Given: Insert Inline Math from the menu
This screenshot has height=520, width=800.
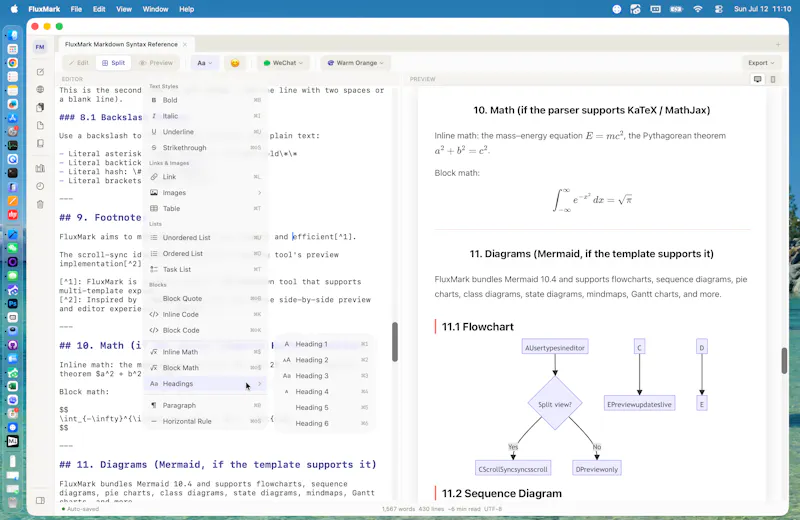Looking at the screenshot, I should click(x=205, y=352).
